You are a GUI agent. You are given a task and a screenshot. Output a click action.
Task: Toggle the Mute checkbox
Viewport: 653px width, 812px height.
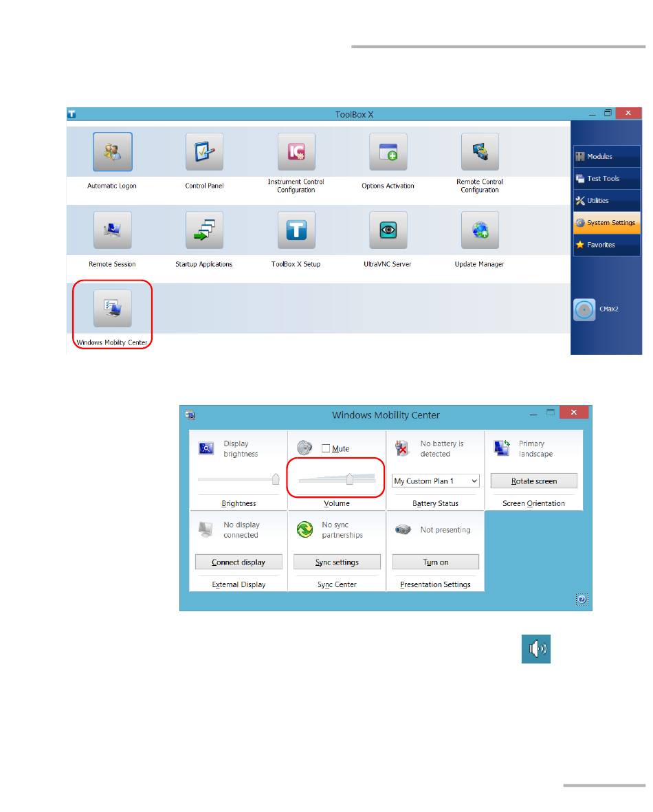pos(326,448)
